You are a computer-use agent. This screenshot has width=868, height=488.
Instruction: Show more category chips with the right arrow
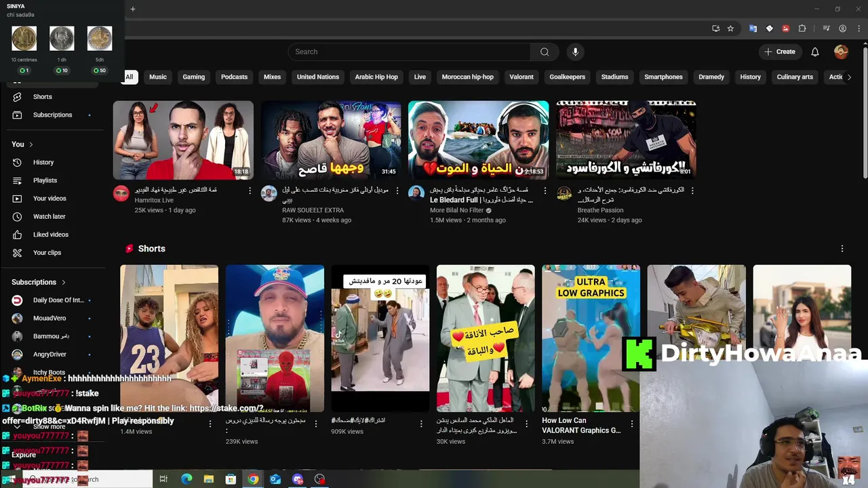[x=849, y=77]
